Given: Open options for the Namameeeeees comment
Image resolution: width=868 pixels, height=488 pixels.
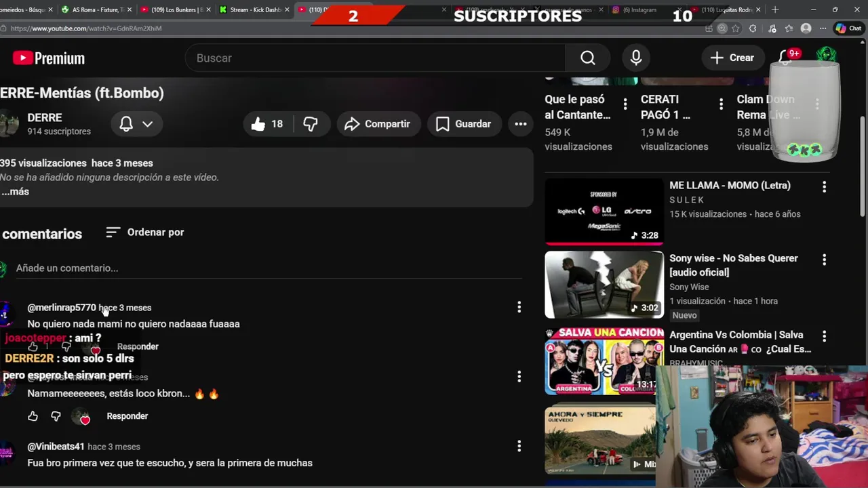Looking at the screenshot, I should click(519, 377).
